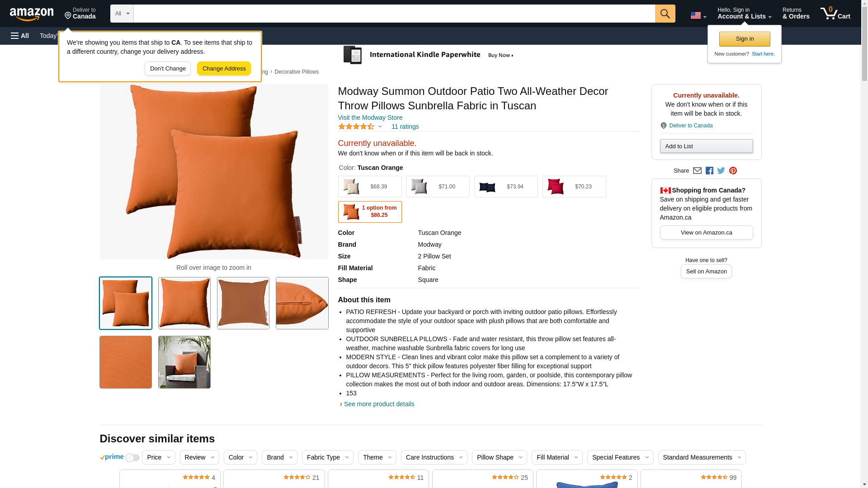The height and width of the screenshot is (488, 868).
Task: Share the product via email icon
Action: pos(697,171)
